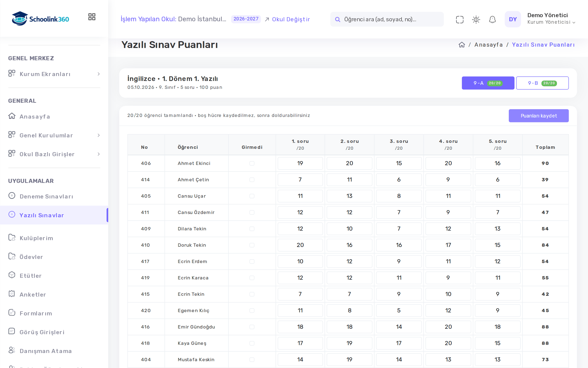Click the Kulüplerim folder icon

click(x=12, y=237)
